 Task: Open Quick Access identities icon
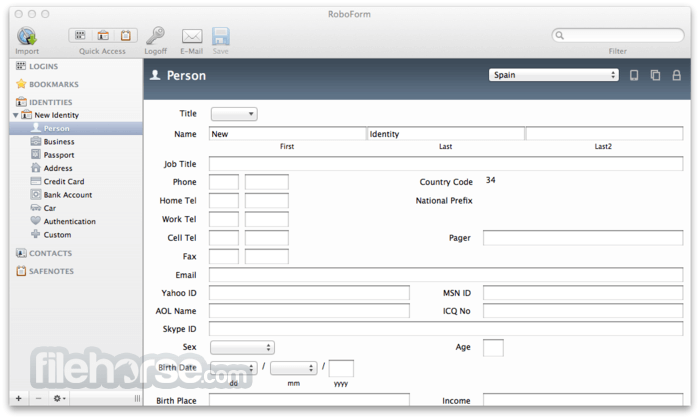tap(103, 35)
